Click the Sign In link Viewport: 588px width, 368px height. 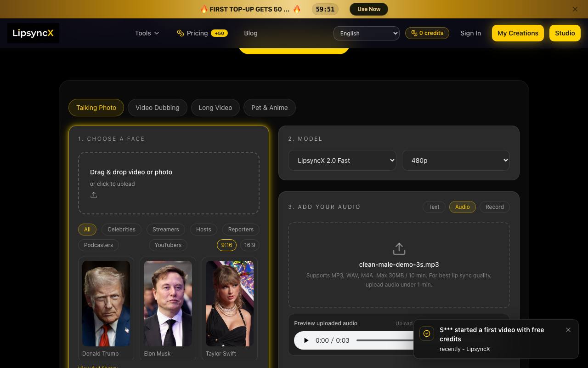pos(471,33)
